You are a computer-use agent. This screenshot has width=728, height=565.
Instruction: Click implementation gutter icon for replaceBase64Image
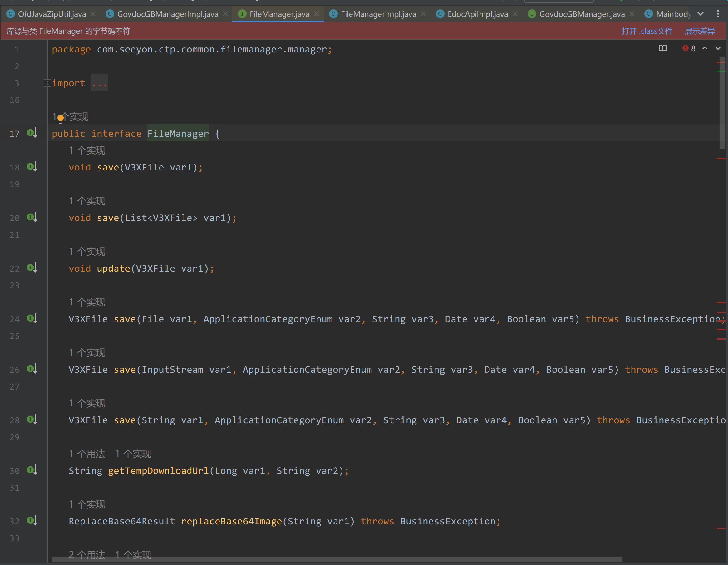click(x=32, y=521)
